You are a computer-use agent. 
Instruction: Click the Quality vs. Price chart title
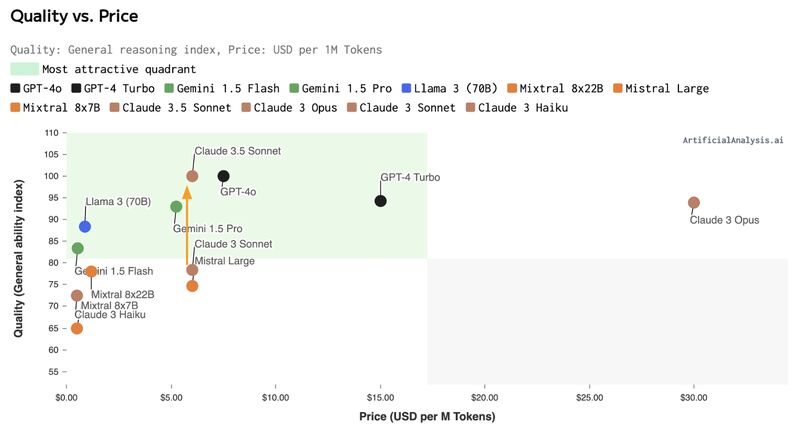point(74,16)
